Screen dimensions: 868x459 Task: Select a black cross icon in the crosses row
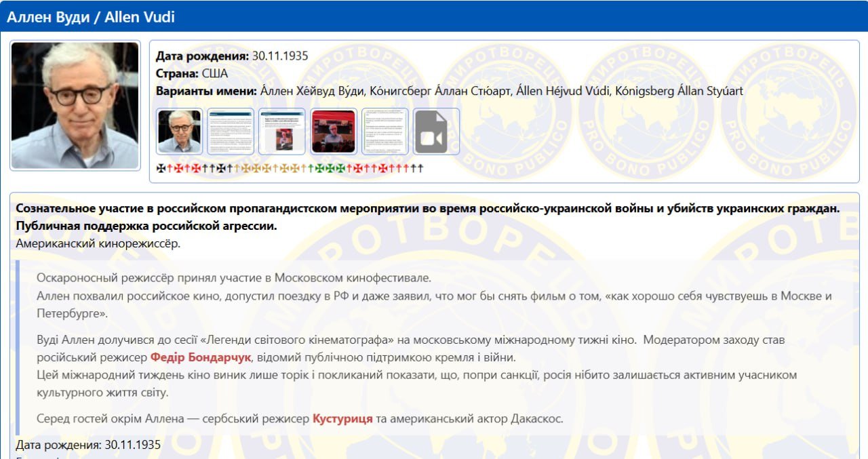[x=159, y=167]
